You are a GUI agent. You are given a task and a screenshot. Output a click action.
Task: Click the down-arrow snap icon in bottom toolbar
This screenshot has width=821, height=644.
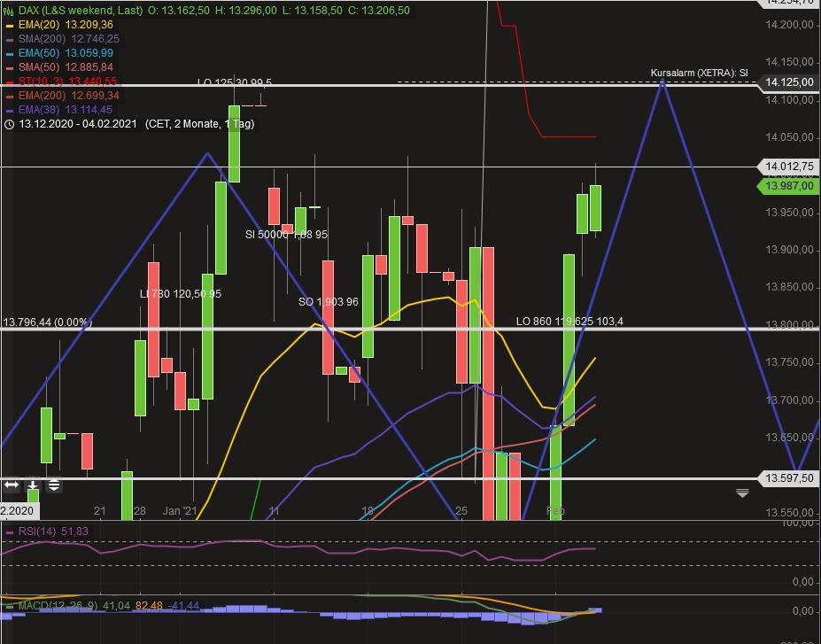32,485
